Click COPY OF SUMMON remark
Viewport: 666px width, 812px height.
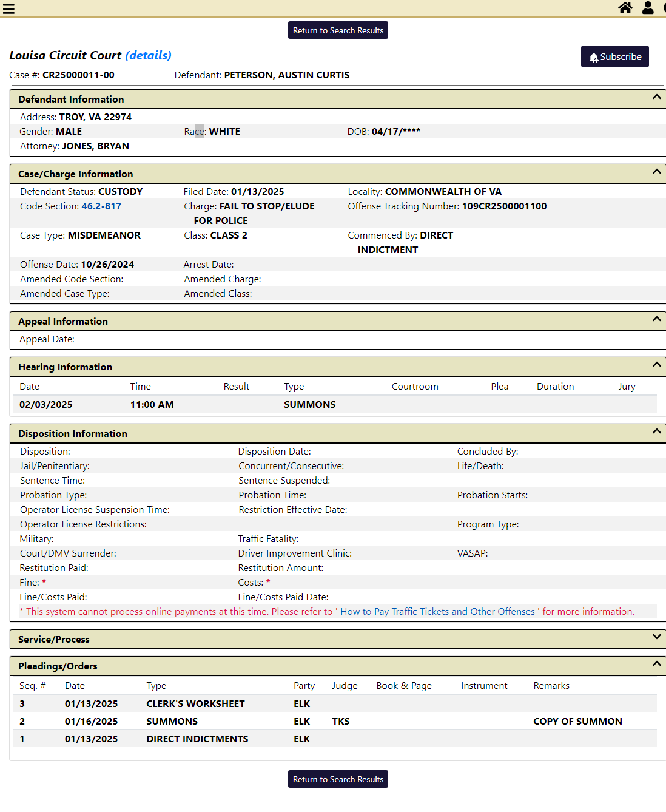tap(578, 722)
